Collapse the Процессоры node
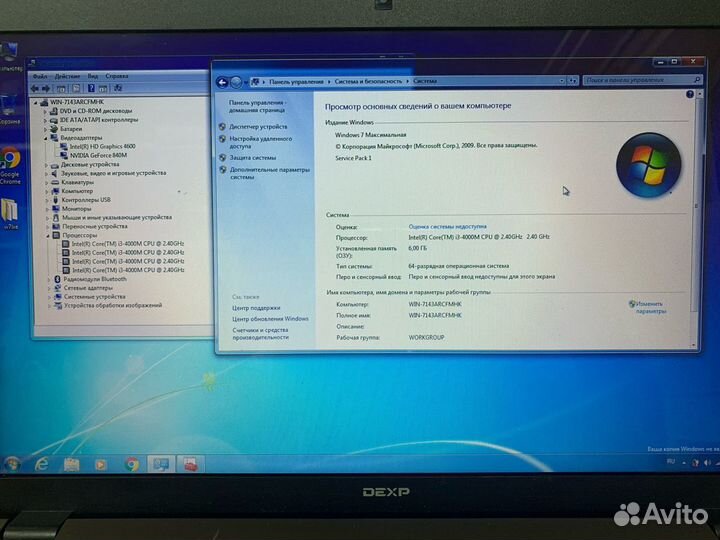The height and width of the screenshot is (540, 720). 47,236
